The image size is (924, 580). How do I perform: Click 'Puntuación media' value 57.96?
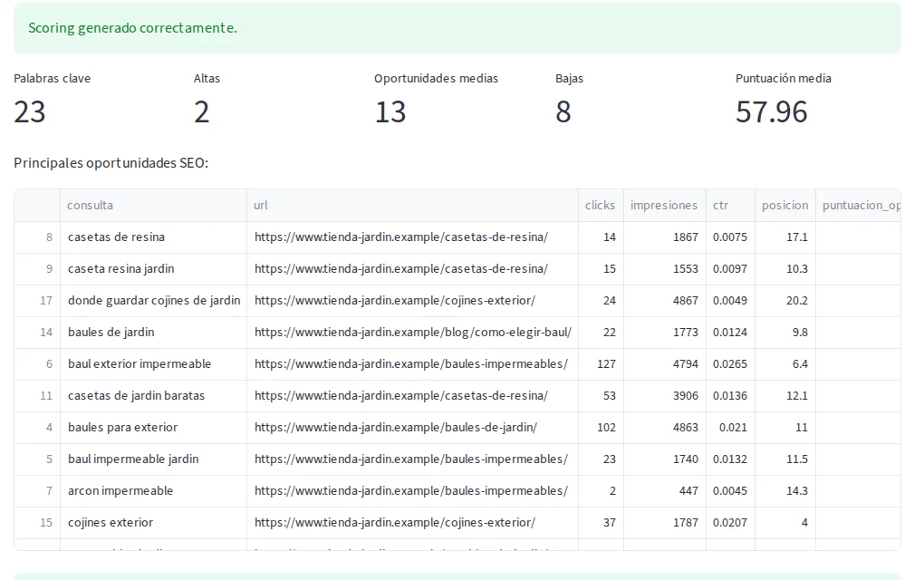(x=772, y=112)
